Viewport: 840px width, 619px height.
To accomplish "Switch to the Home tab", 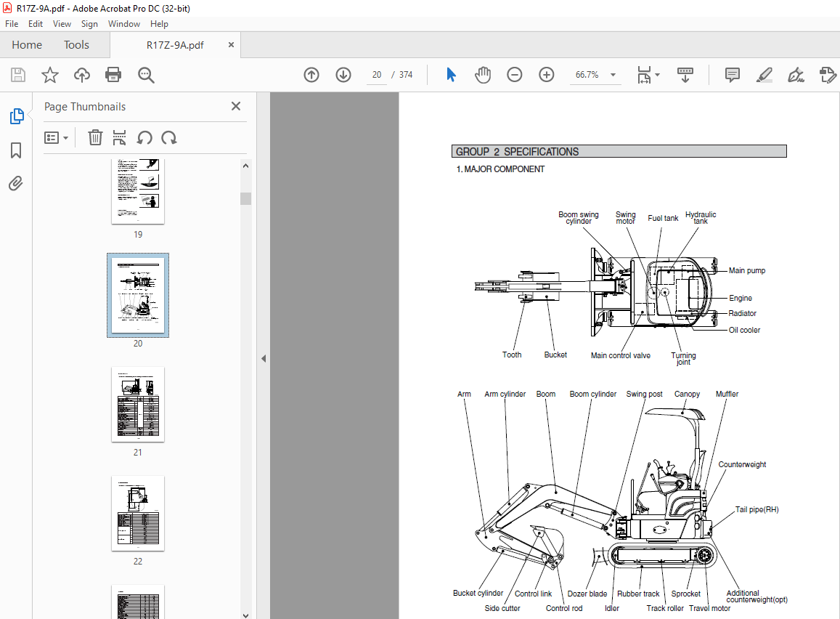I will point(27,45).
